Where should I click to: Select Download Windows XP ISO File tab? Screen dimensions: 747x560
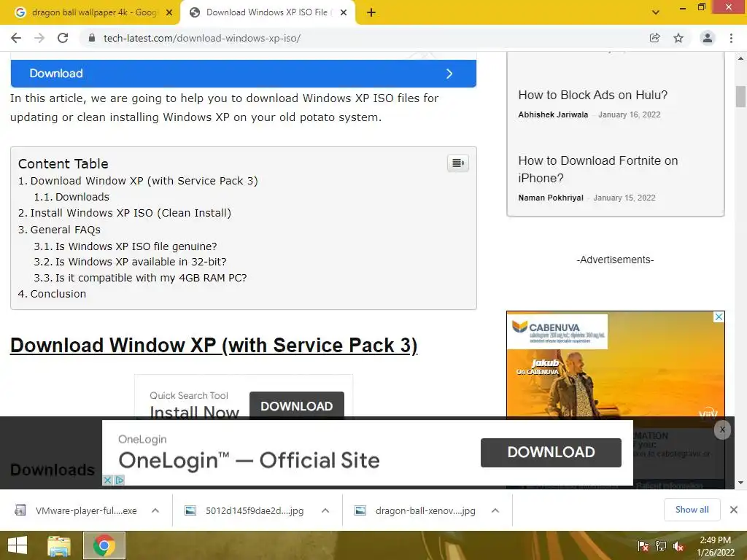pos(267,13)
